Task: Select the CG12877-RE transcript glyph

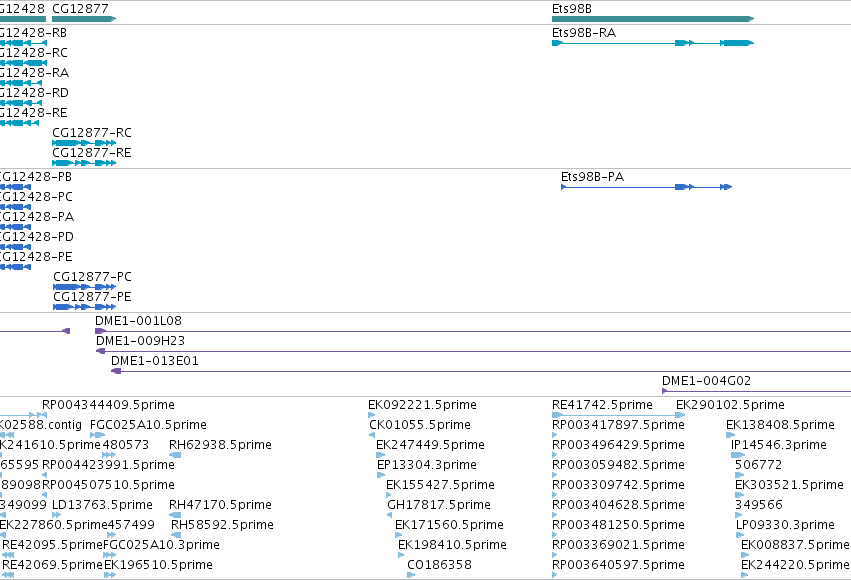Action: 84,163
